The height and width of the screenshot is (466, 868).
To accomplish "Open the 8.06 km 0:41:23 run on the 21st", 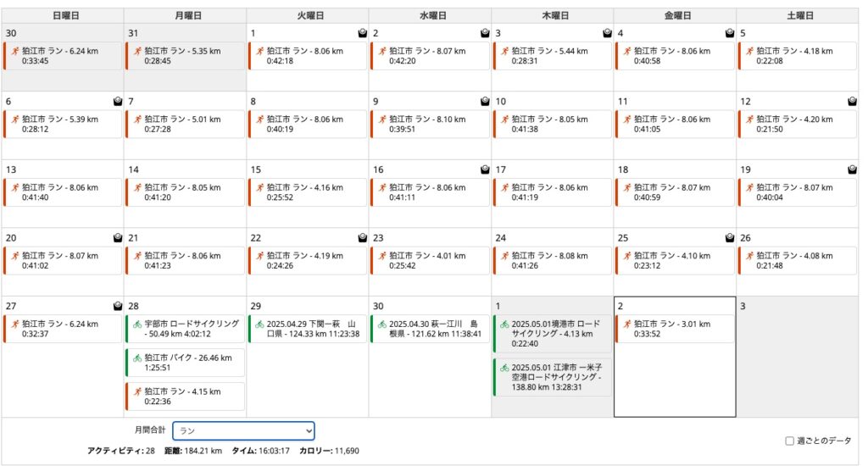I will coord(186,261).
